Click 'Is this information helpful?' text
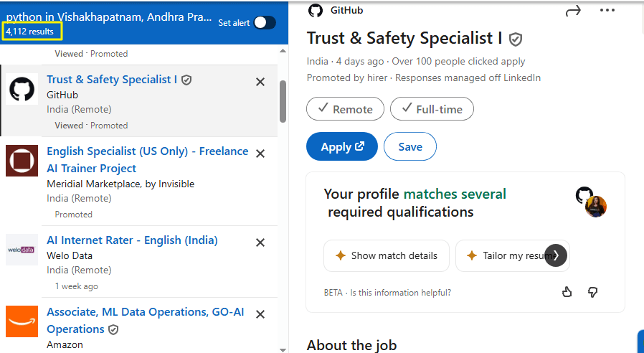The image size is (644, 353). click(x=400, y=293)
